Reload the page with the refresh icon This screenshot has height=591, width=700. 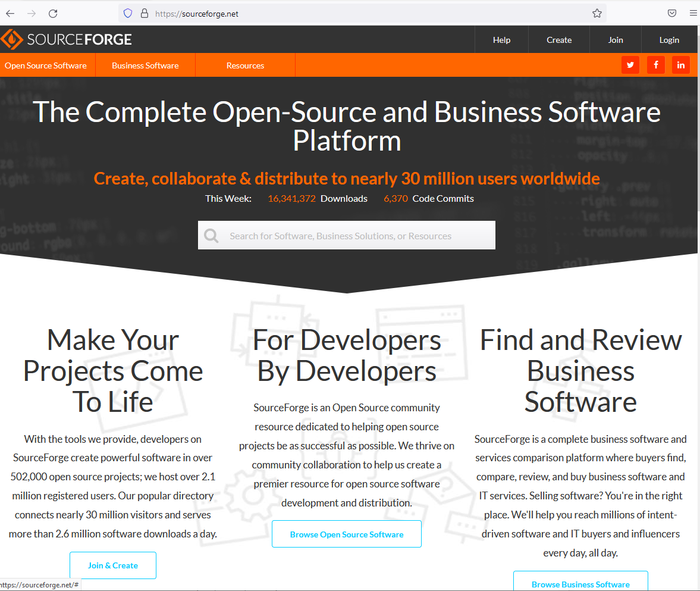tap(52, 12)
